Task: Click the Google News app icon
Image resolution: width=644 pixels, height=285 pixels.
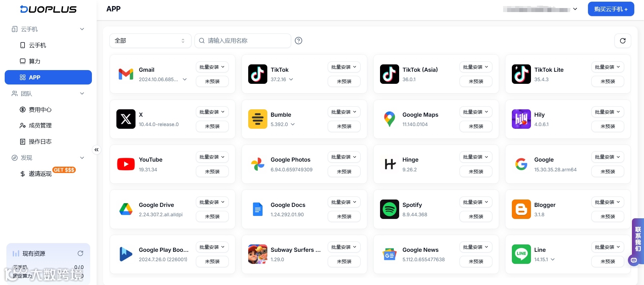Action: [389, 254]
